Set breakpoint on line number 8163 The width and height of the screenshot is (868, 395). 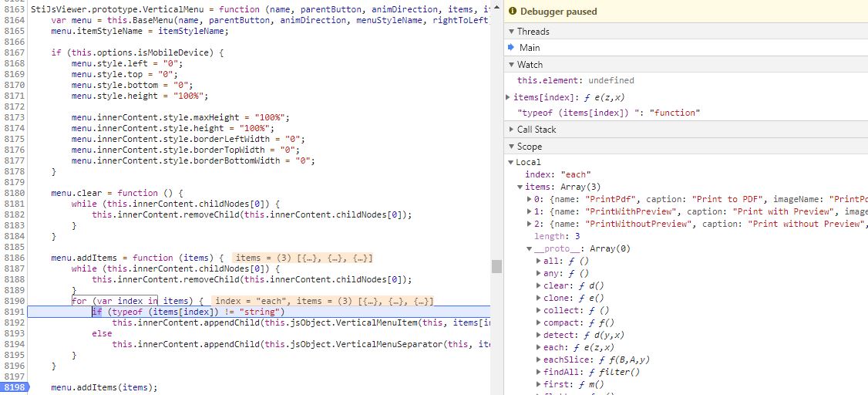14,9
